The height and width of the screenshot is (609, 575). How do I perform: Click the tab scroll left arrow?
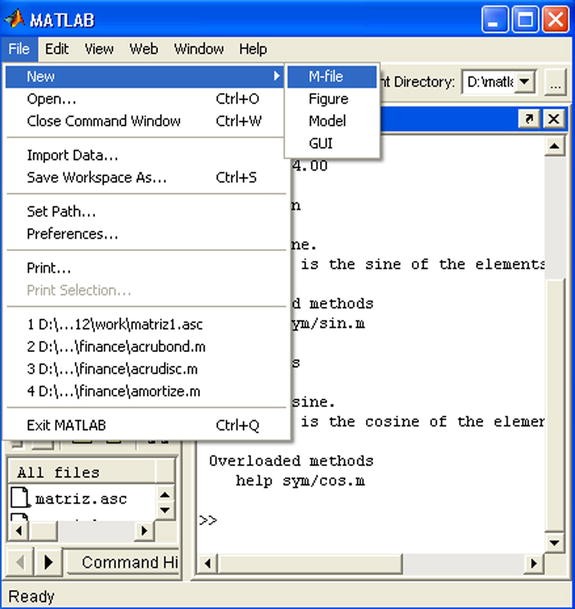click(x=19, y=562)
